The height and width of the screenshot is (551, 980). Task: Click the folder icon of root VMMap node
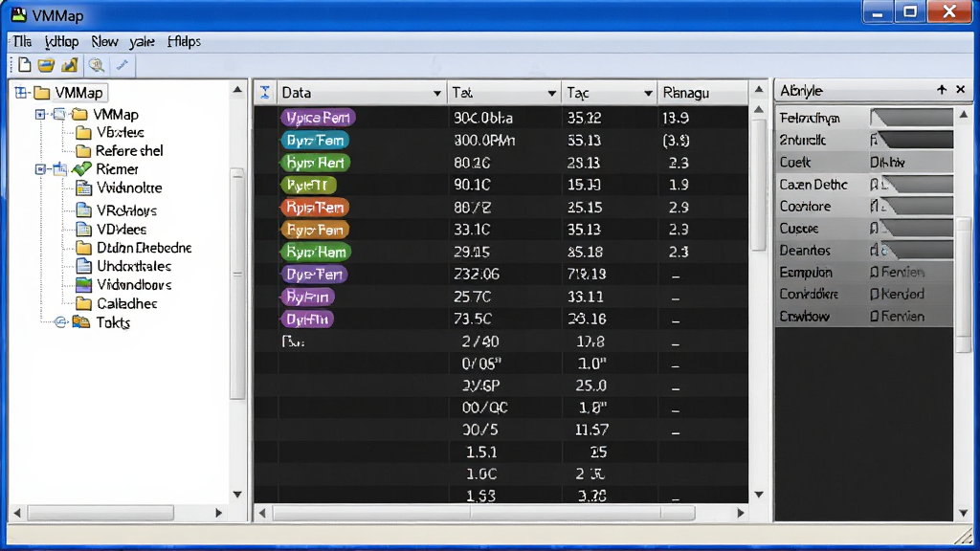click(42, 93)
